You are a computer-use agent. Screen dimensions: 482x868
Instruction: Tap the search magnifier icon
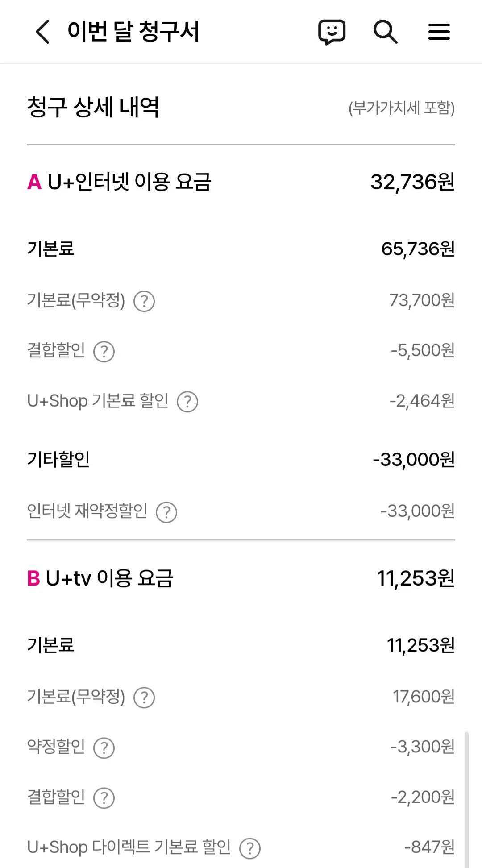coord(385,32)
